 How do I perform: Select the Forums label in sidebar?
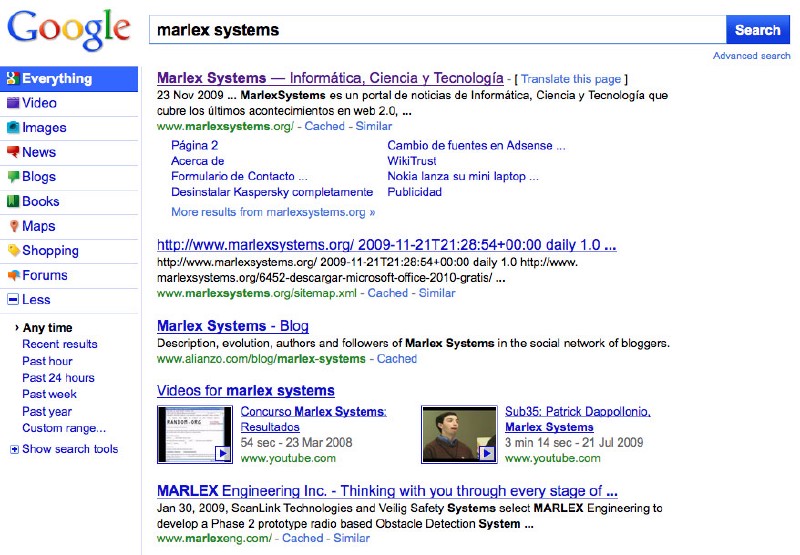coord(44,275)
